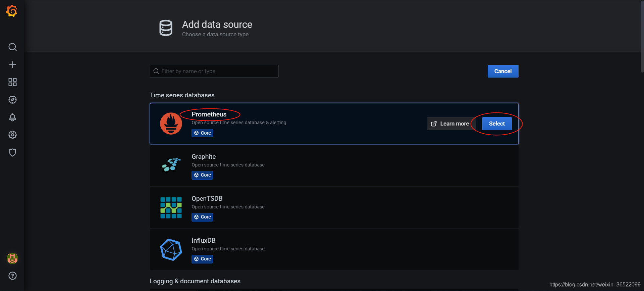The height and width of the screenshot is (291, 644).
Task: Open the Alerting bell icon
Action: pos(12,117)
